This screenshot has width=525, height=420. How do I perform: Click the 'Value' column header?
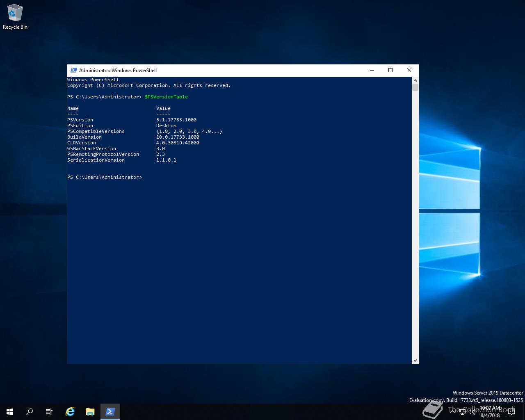[163, 108]
